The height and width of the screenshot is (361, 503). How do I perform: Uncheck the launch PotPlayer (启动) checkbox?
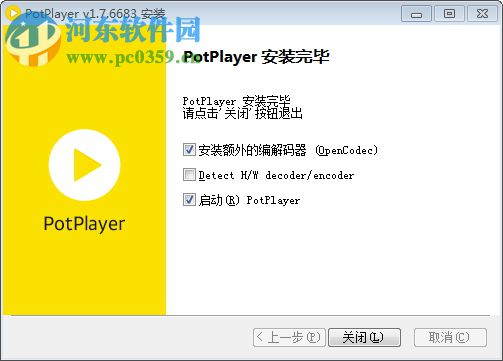[x=189, y=200]
